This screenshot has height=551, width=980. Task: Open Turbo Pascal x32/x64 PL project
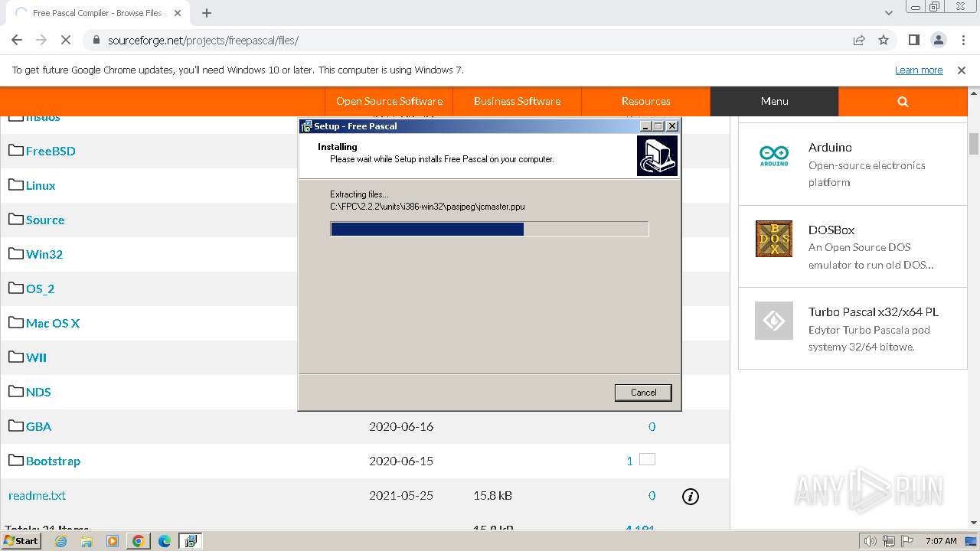pyautogui.click(x=873, y=311)
